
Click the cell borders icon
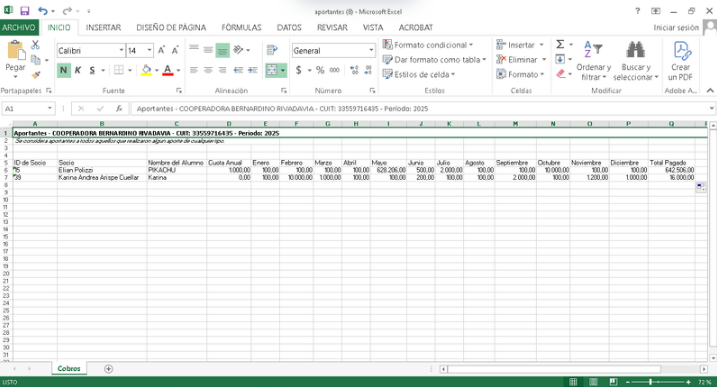tap(119, 70)
